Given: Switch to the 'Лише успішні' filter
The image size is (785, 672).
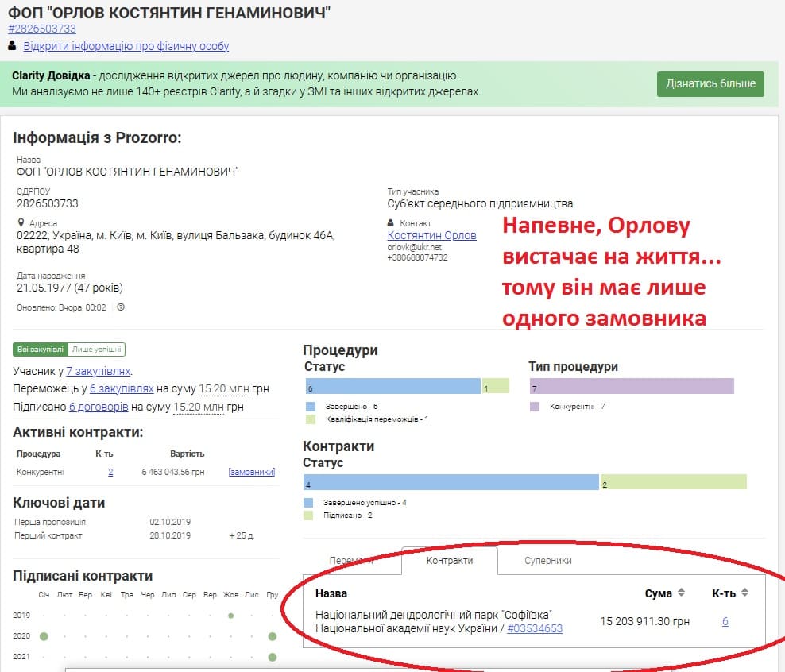Looking at the screenshot, I should tap(97, 350).
